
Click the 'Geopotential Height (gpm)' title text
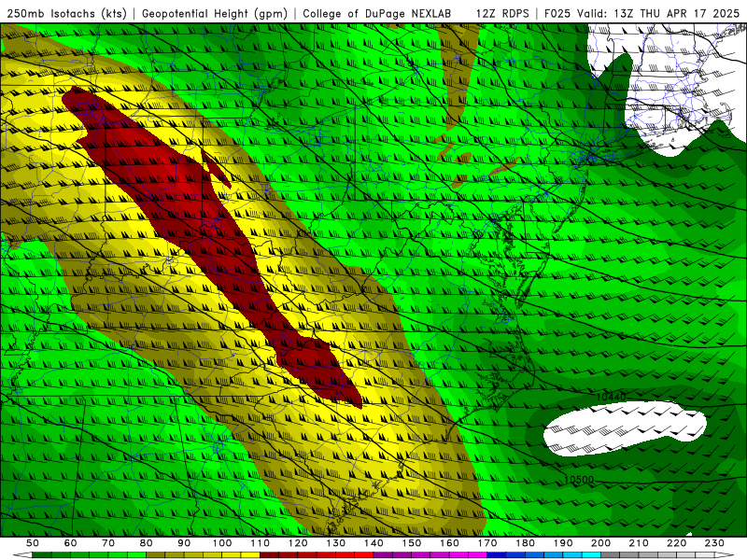pos(215,14)
